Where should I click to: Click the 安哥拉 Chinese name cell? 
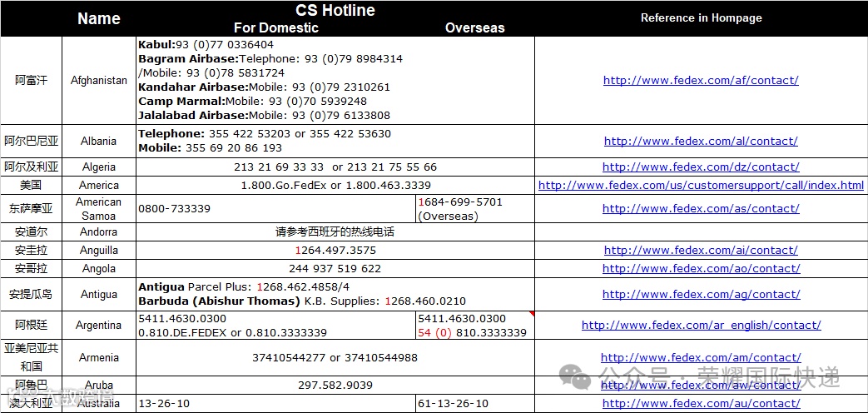pos(31,268)
